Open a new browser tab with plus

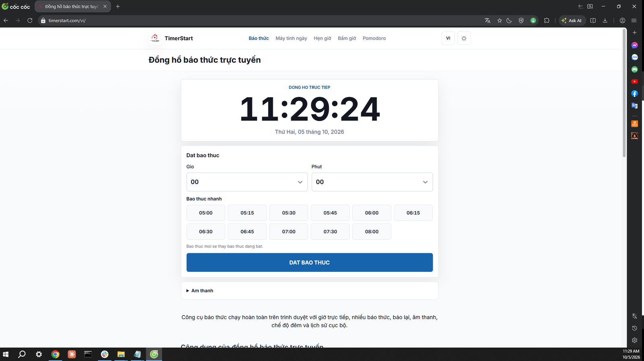click(x=118, y=6)
